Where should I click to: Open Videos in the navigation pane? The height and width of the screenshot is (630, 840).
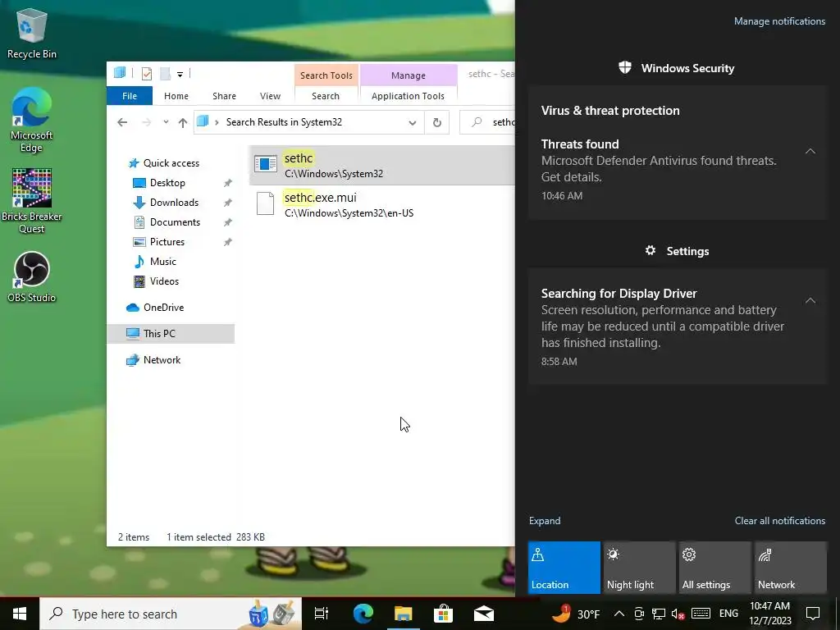tap(164, 281)
